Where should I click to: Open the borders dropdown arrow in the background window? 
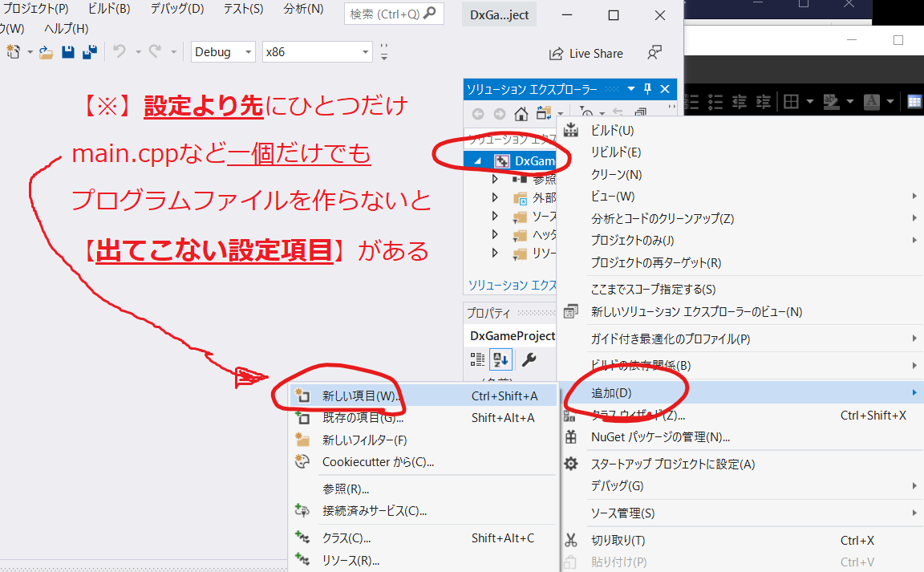tap(809, 102)
